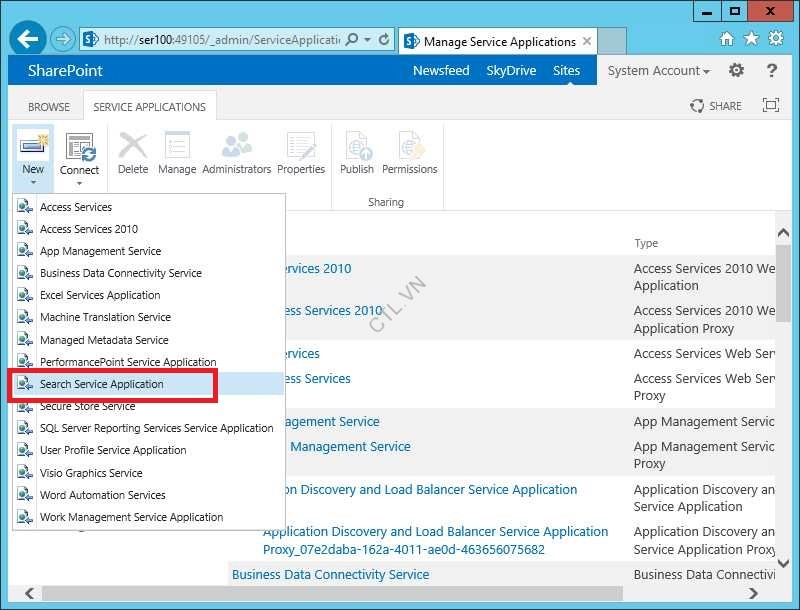The image size is (800, 610).
Task: Click the vertical scrollbar down arrow
Action: (783, 563)
